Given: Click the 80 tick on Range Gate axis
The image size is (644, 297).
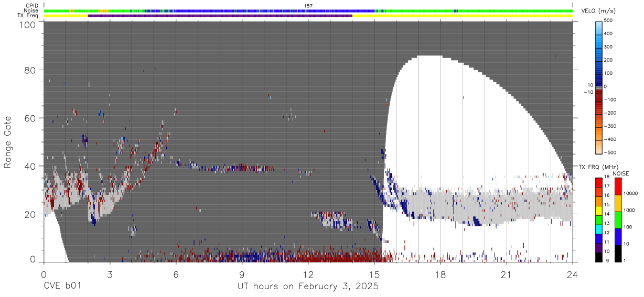Looking at the screenshot, I should 29,70.
